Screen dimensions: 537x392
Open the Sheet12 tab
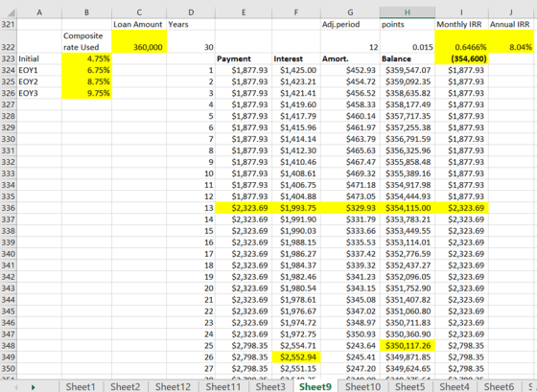(x=173, y=387)
